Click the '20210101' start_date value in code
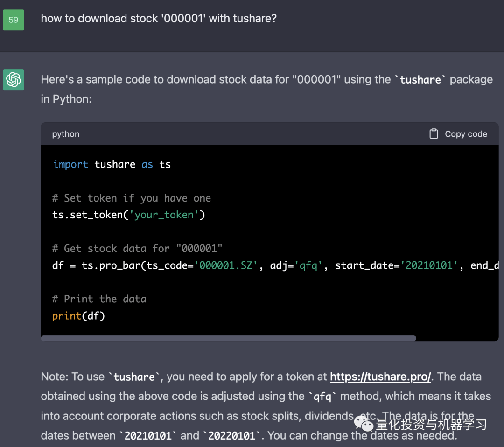Screen dimensions: 504x447 tap(432, 265)
